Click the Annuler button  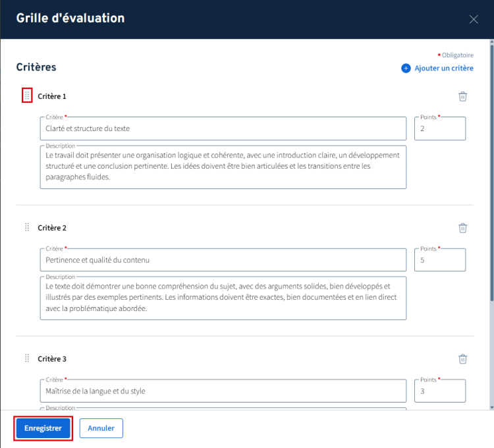pos(101,428)
